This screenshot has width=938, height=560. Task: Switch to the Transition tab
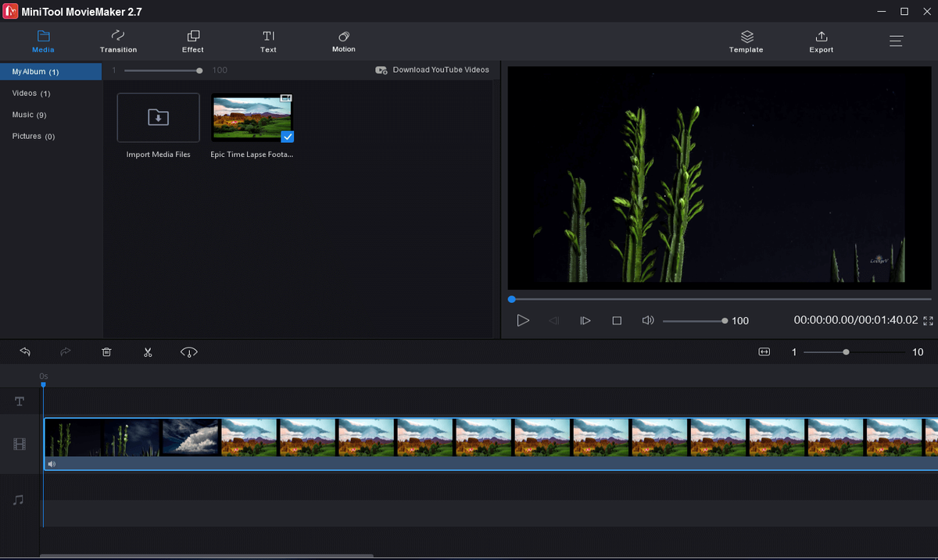point(118,41)
